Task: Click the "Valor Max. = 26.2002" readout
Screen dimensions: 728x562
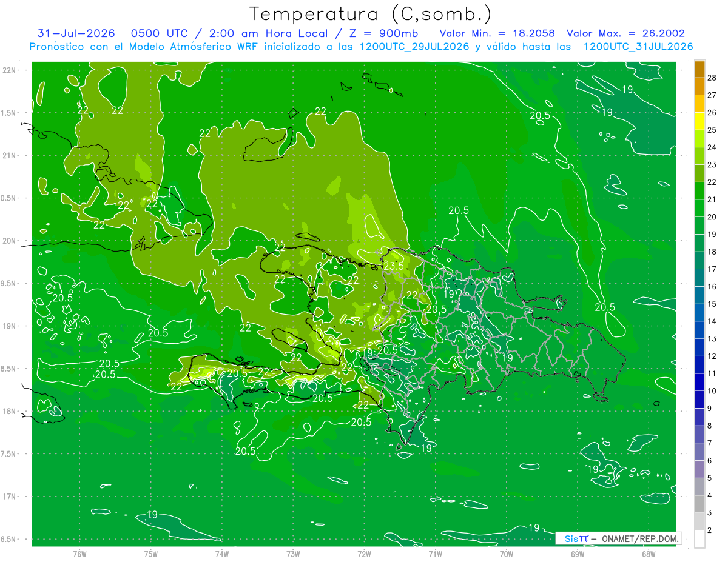Action: (x=625, y=33)
